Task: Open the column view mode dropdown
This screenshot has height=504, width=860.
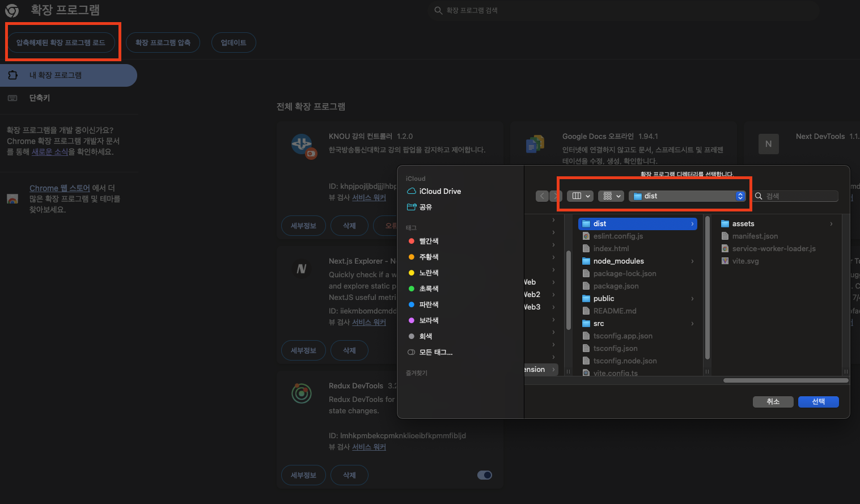Action: coord(581,196)
